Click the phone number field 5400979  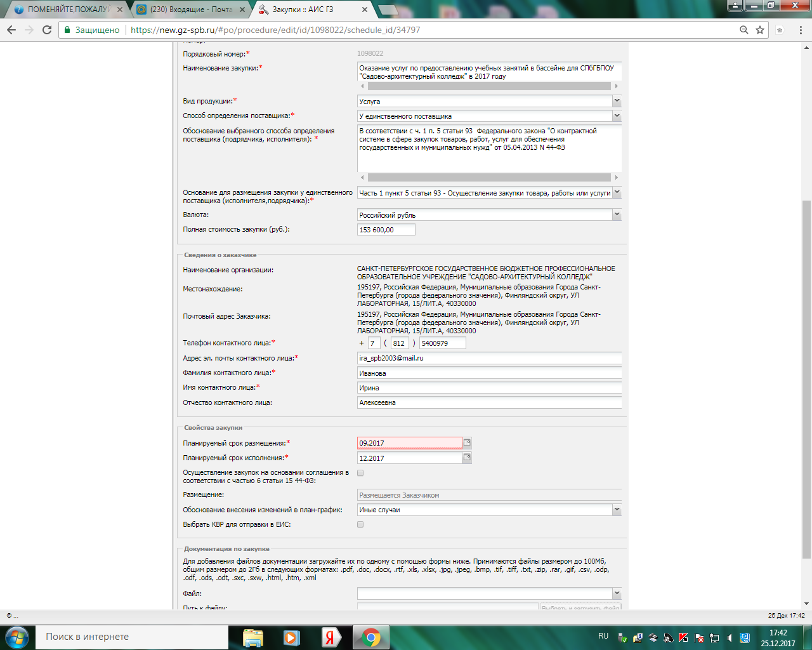[x=443, y=343]
